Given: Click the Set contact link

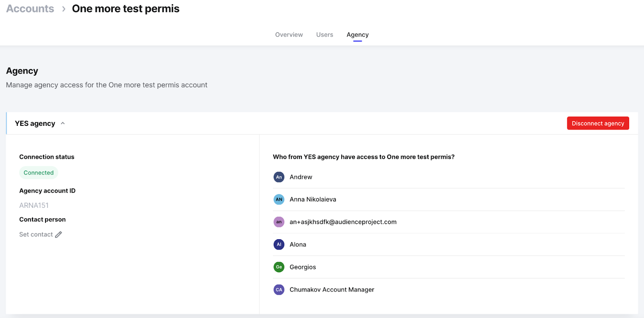Looking at the screenshot, I should (36, 234).
